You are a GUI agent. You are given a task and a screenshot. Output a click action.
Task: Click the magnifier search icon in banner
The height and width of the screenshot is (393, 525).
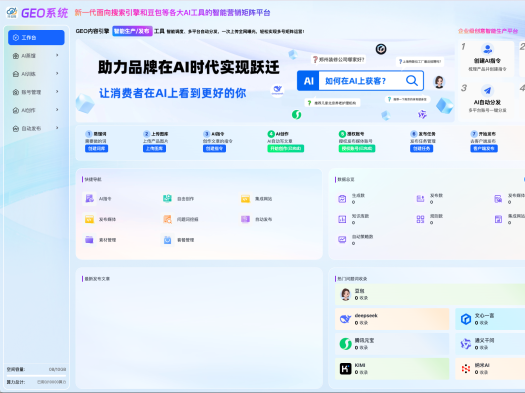click(x=412, y=81)
